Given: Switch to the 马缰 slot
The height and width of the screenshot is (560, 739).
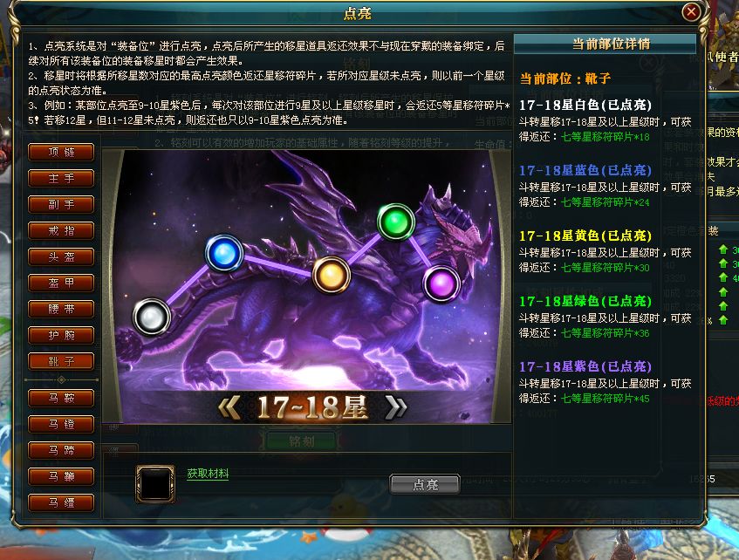Looking at the screenshot, I should (61, 503).
